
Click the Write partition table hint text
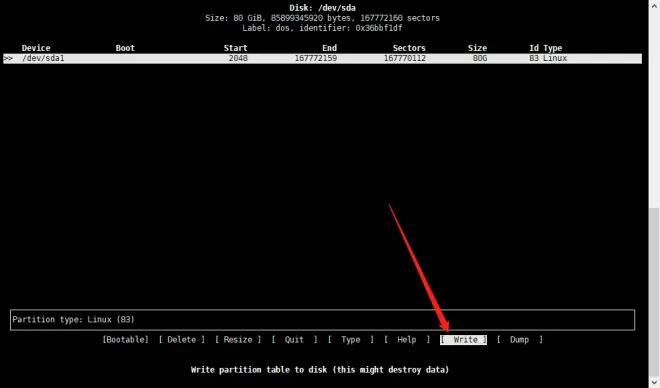click(320, 370)
